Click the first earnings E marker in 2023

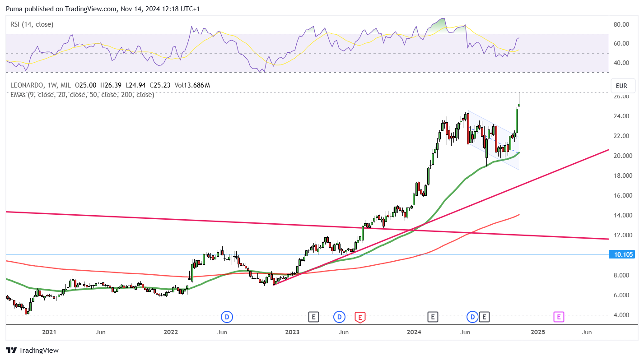[x=313, y=317]
